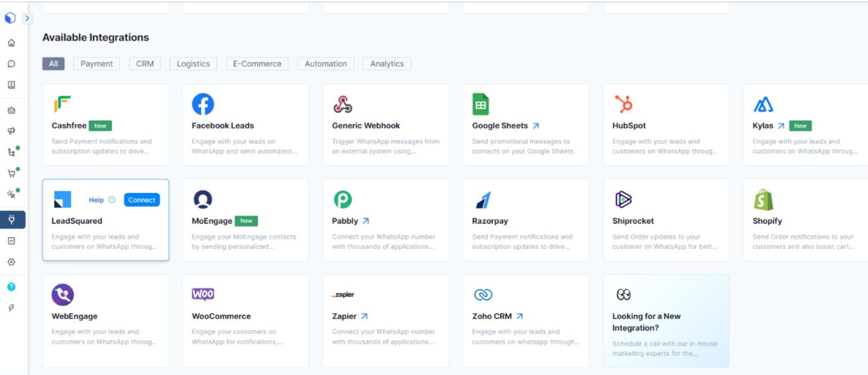Screen dimensions: 868x375
Task: Filter integrations by Analytics
Action: click(387, 64)
